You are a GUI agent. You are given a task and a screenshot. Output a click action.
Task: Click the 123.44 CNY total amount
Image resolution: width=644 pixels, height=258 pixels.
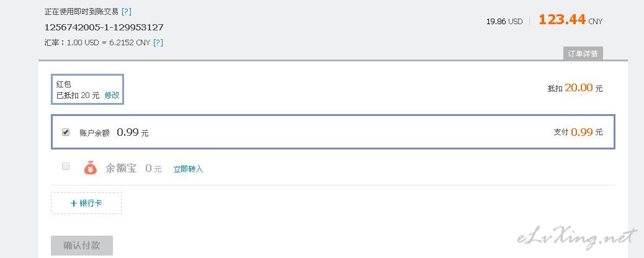pyautogui.click(x=571, y=20)
